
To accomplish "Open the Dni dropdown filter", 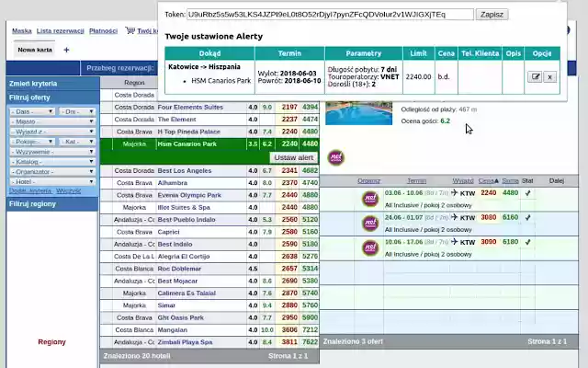I will (x=77, y=111).
